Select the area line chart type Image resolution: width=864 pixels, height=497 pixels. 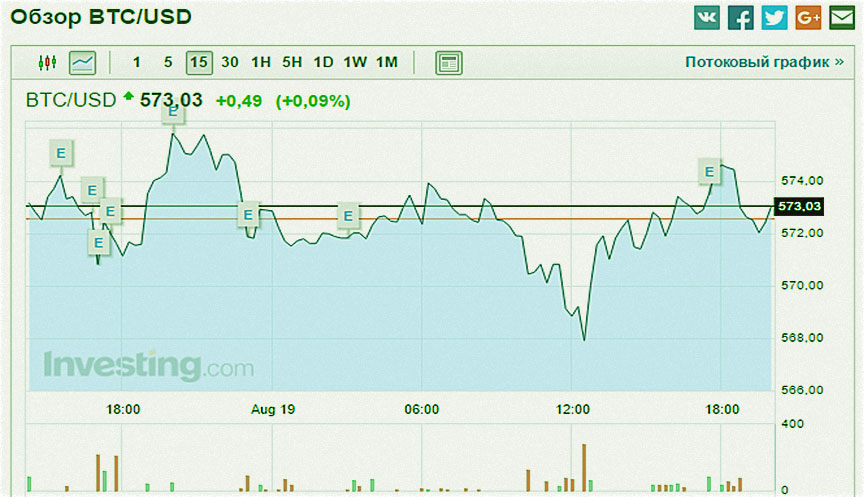(x=82, y=62)
